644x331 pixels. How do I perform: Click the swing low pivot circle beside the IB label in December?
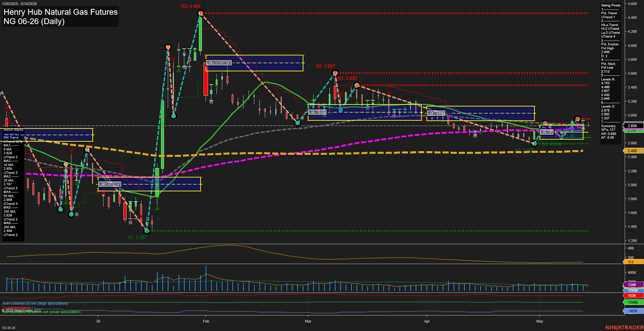[71, 214]
